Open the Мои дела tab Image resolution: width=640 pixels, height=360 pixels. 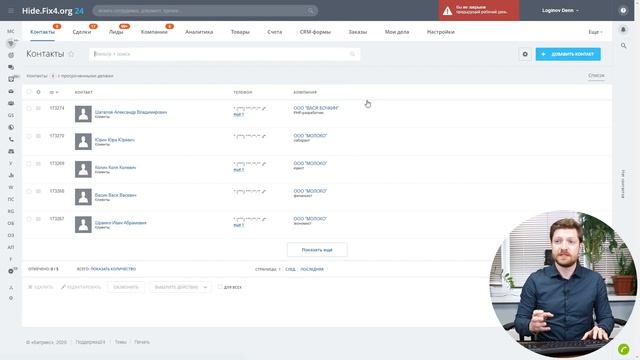pos(397,32)
